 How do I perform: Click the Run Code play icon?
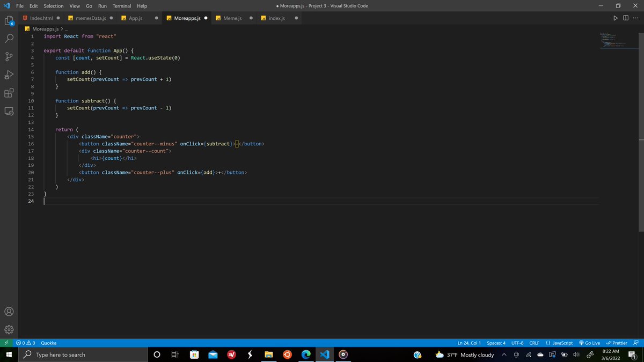point(616,18)
